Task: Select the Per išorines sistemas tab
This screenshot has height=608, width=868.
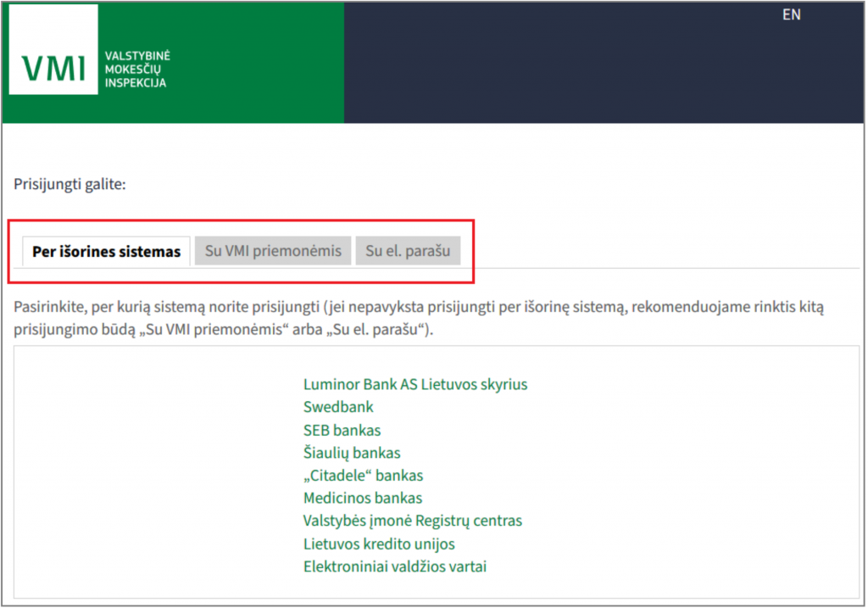Action: (x=106, y=252)
